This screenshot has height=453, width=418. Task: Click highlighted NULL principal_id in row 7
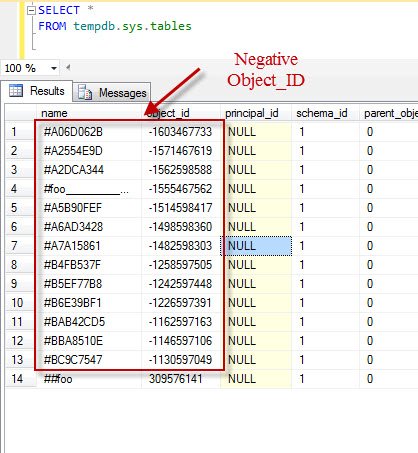coord(256,246)
